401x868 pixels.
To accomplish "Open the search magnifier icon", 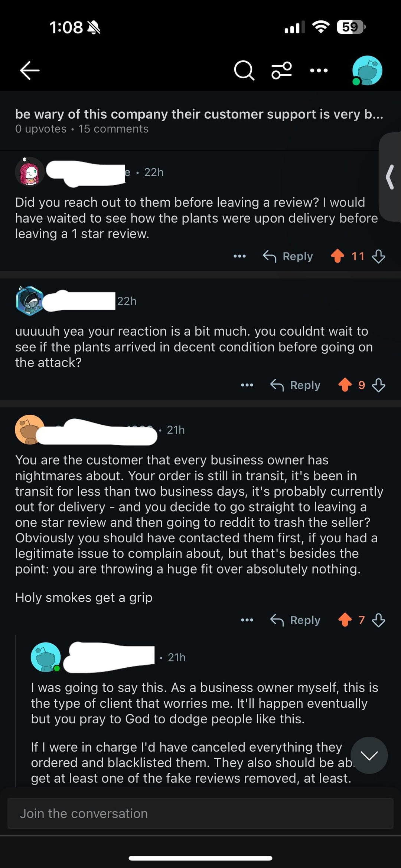I will click(x=244, y=70).
